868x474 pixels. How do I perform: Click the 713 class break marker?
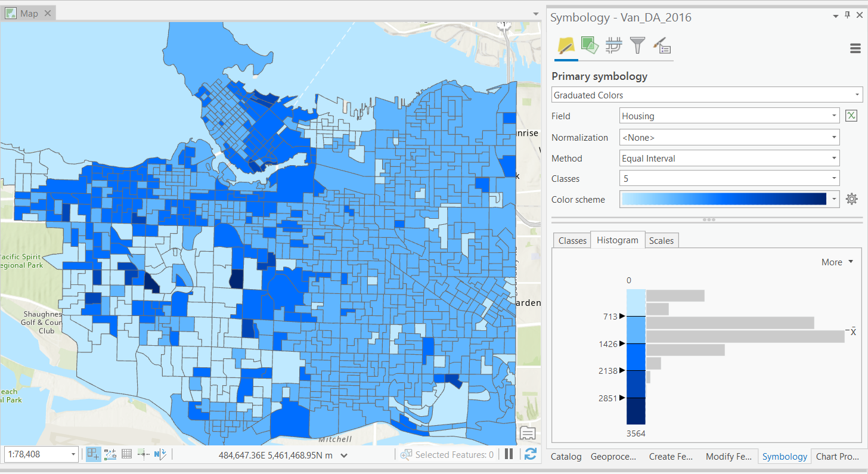click(622, 317)
